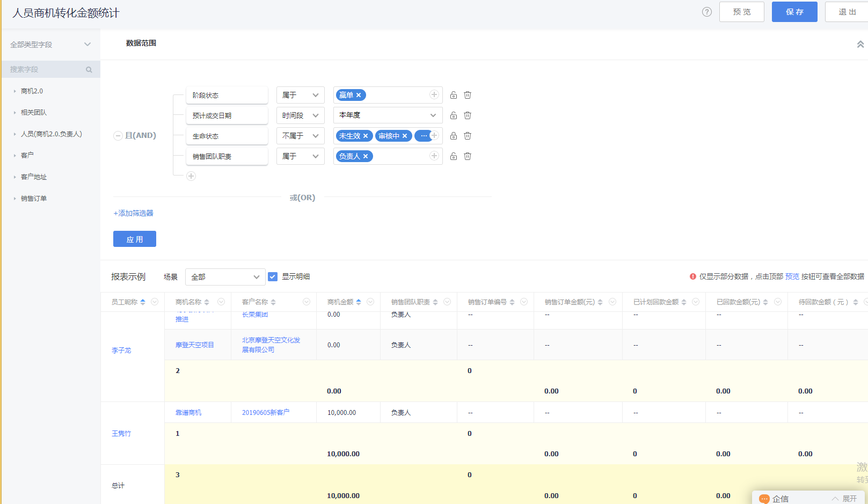Remove the 审核中 tag
This screenshot has height=504, width=868.
(405, 136)
